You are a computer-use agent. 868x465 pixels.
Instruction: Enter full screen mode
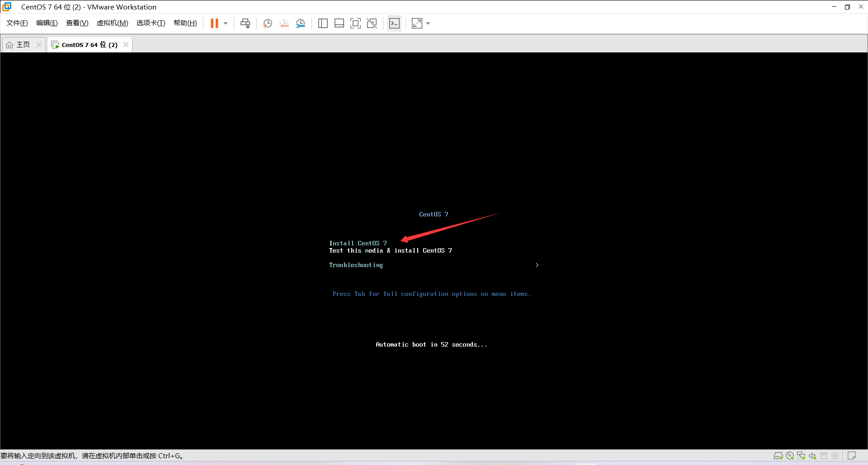[356, 23]
